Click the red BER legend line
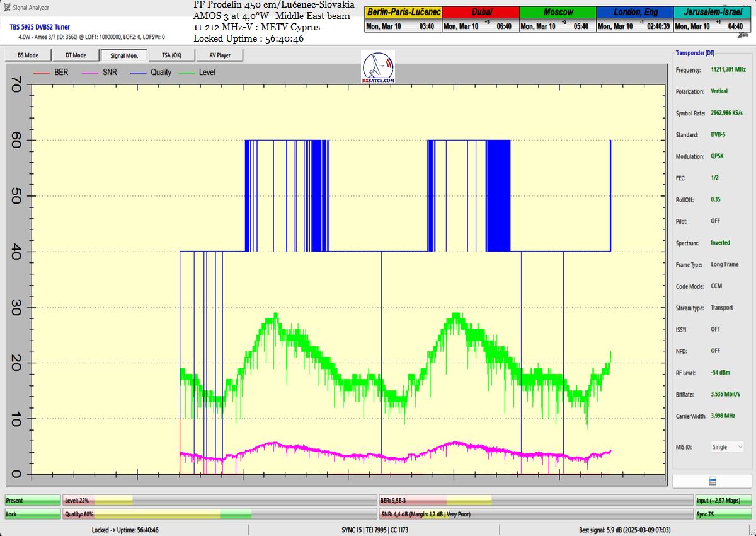The image size is (756, 536). tap(42, 73)
